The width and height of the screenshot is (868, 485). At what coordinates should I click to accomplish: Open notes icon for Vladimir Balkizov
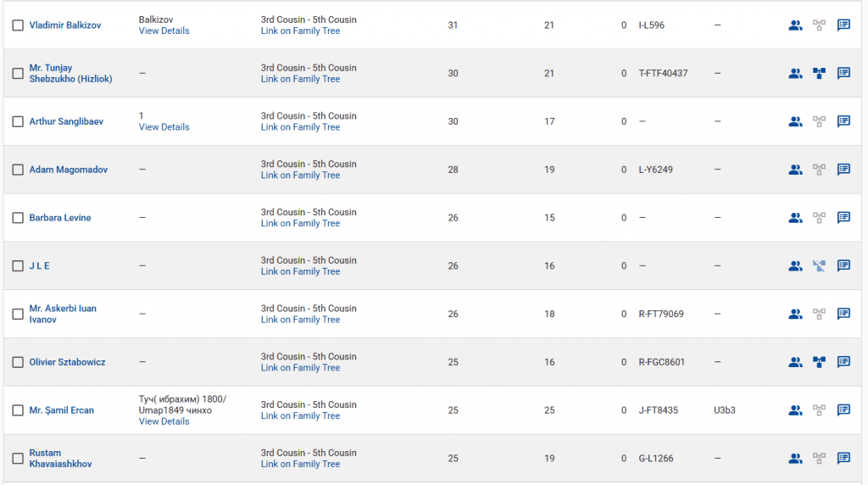(843, 25)
